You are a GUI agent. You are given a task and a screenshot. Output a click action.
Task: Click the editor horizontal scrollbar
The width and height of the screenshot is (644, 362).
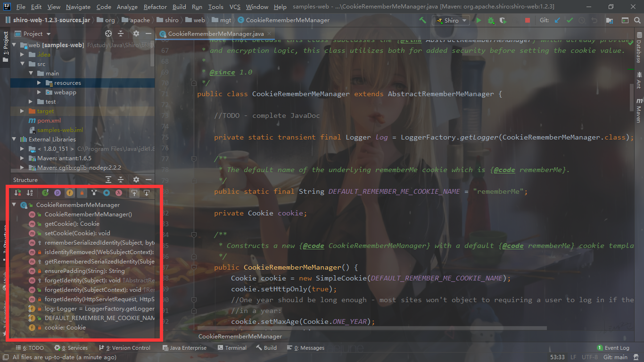tap(372, 328)
